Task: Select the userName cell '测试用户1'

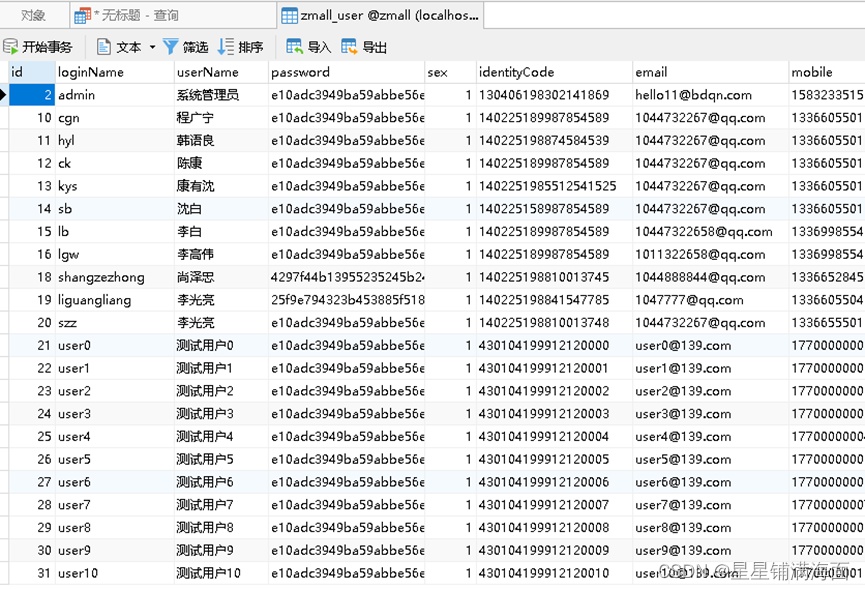Action: pos(221,368)
